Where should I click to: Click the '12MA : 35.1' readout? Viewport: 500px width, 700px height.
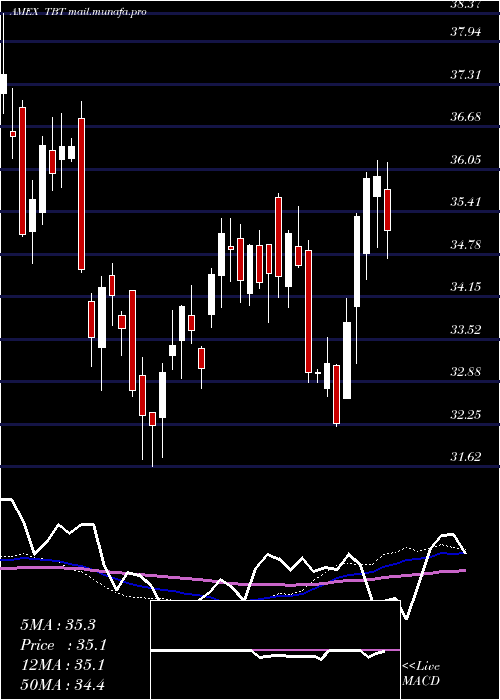[x=62, y=665]
